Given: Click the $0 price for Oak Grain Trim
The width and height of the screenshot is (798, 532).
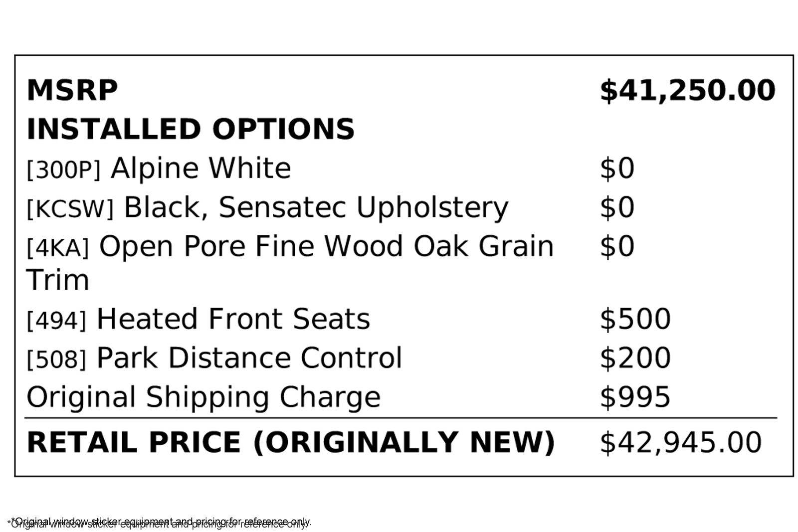Looking at the screenshot, I should point(616,246).
